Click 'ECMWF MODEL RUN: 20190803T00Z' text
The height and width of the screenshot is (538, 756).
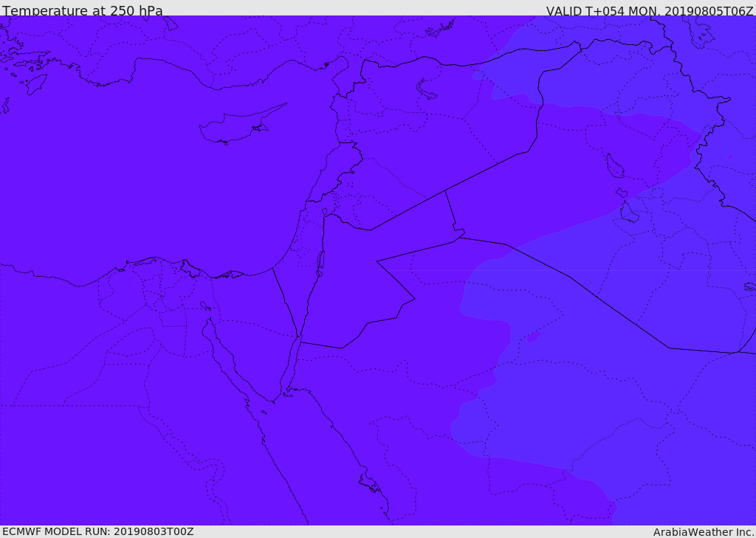pyautogui.click(x=98, y=531)
